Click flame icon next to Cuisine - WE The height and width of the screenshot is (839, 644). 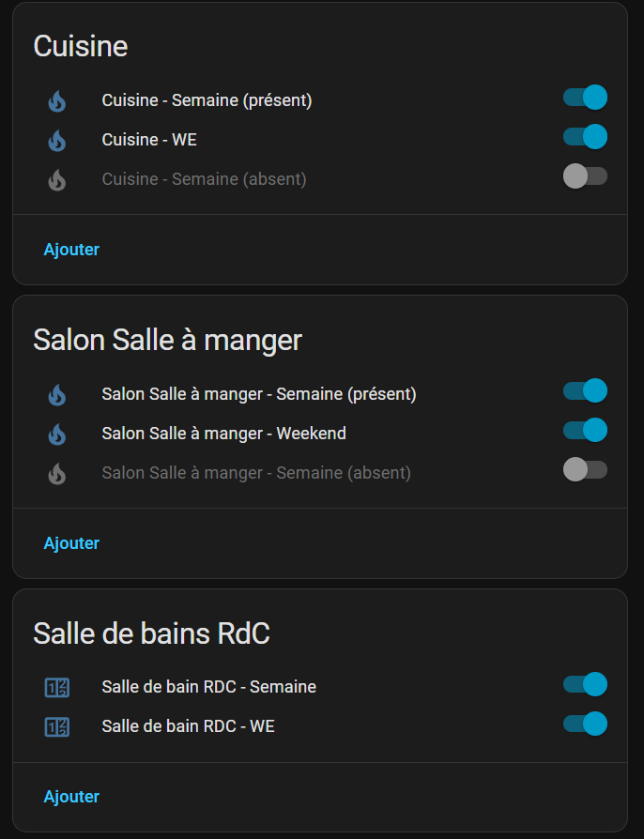pos(57,140)
